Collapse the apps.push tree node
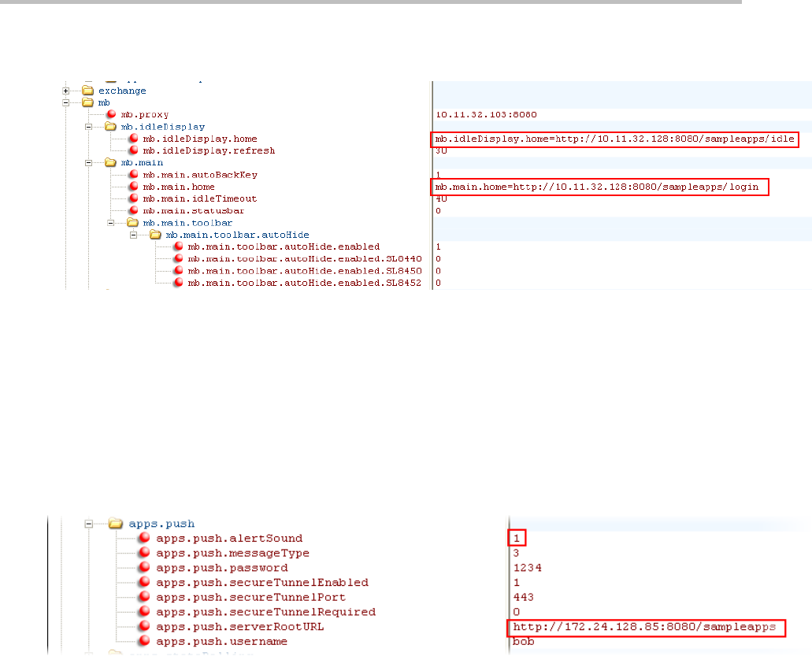This screenshot has height=656, width=812. (90, 523)
